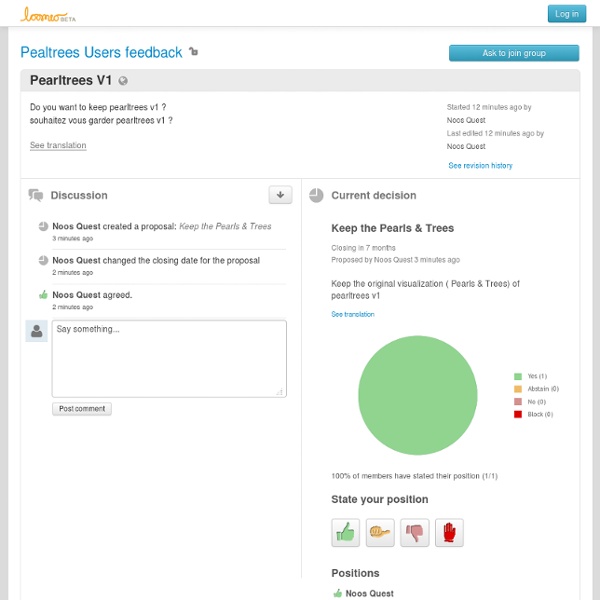This screenshot has width=600, height=600.
Task: Click the green pie chart
Action: 417,395
